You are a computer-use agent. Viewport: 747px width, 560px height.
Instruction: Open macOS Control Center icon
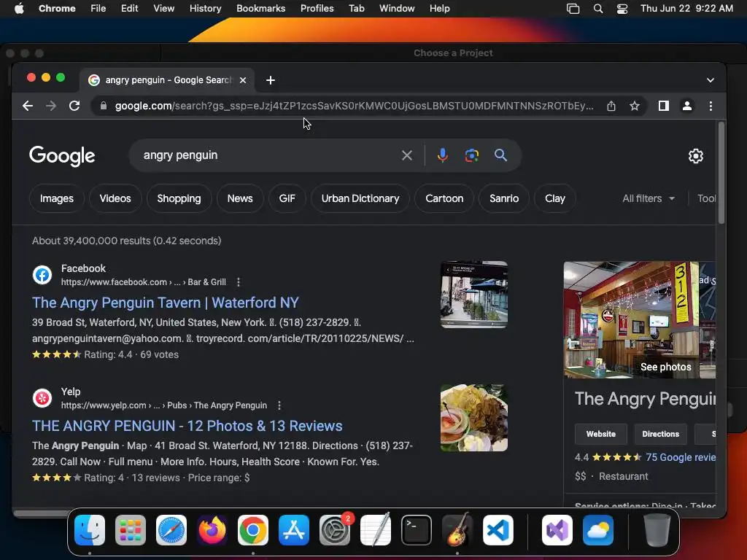pyautogui.click(x=622, y=9)
